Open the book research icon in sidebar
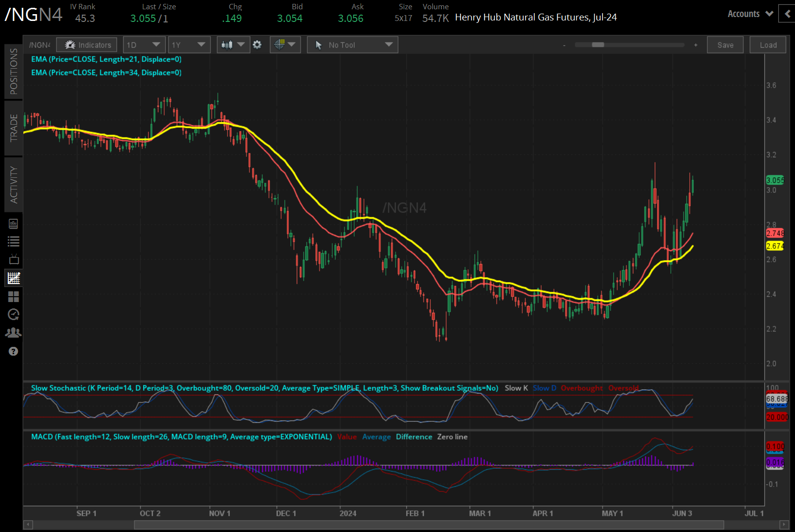 (14, 224)
